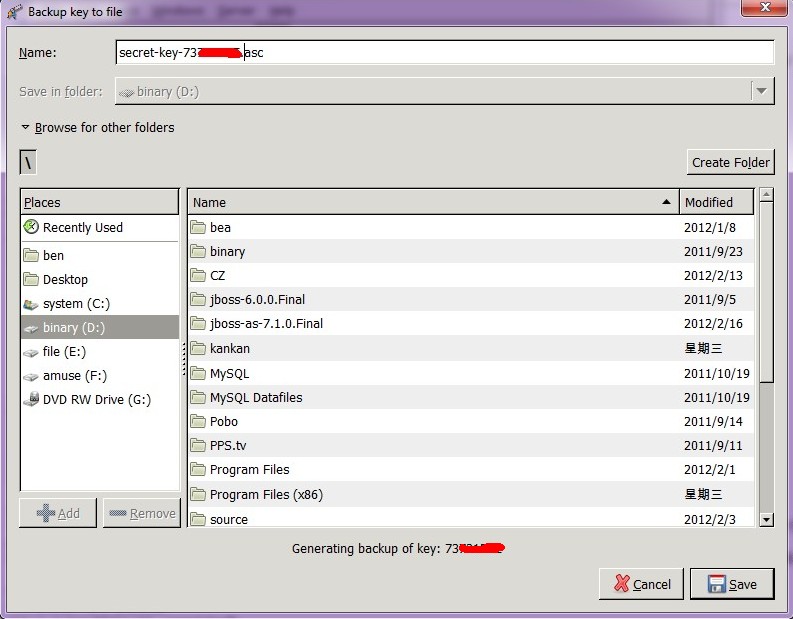Click scrollbar up arrow in file list
Screen dimensions: 793x619
coord(767,195)
